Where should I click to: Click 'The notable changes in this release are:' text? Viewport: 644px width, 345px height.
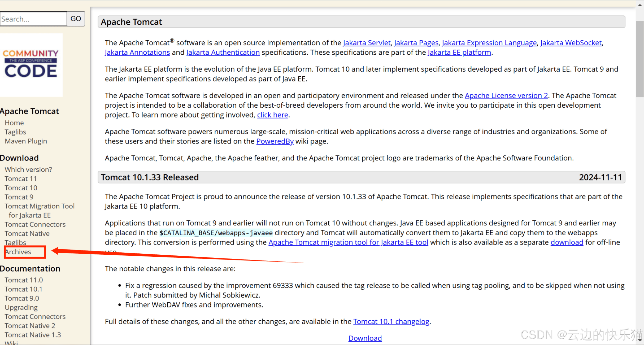pyautogui.click(x=170, y=269)
